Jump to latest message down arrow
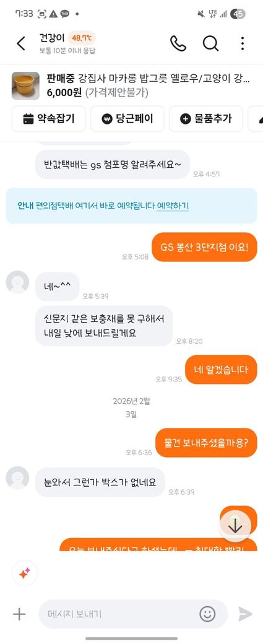Screen dimensions: 263x644 [x=235, y=527]
